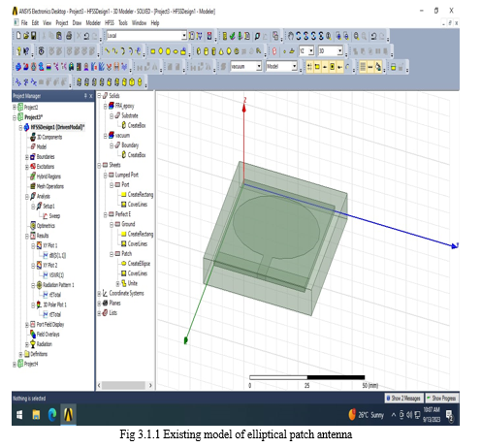This screenshot has height=448, width=481.
Task: Select the CreateEllipse operation under Patch
Action: [x=139, y=264]
